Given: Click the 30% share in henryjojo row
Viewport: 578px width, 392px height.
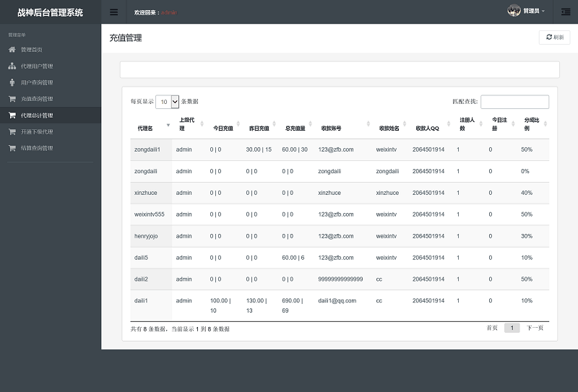Looking at the screenshot, I should (527, 236).
